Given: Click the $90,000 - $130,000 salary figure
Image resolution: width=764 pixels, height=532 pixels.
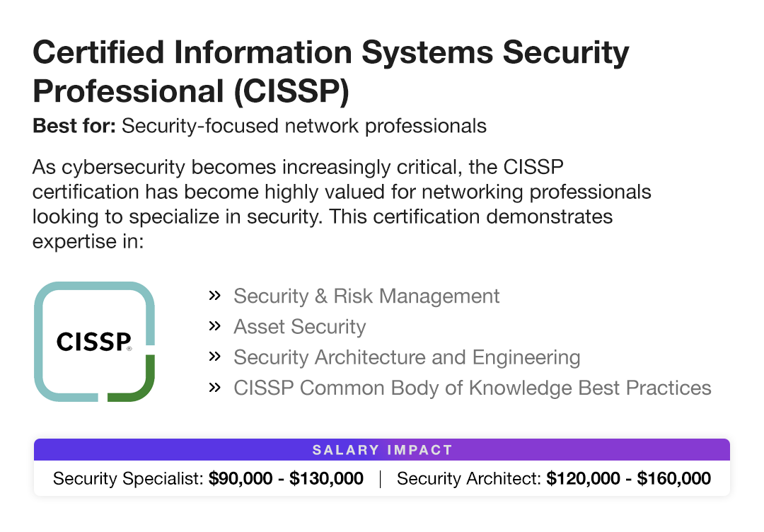Looking at the screenshot, I should tap(286, 479).
